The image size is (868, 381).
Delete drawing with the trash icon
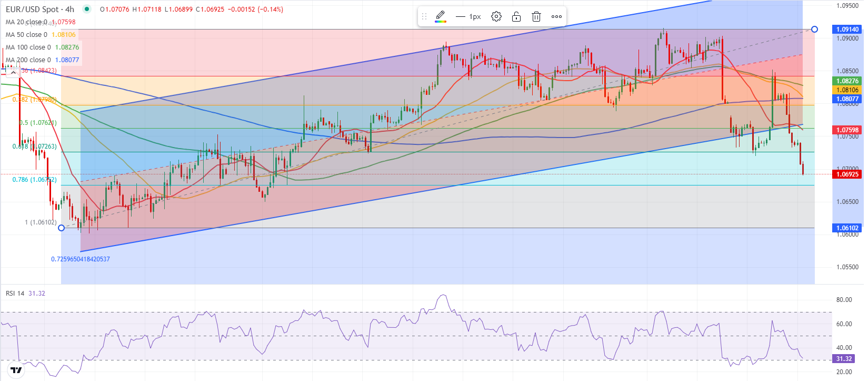(x=536, y=16)
